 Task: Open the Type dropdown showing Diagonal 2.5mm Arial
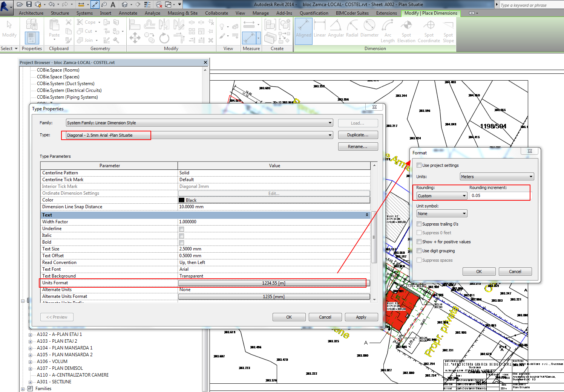coord(199,135)
